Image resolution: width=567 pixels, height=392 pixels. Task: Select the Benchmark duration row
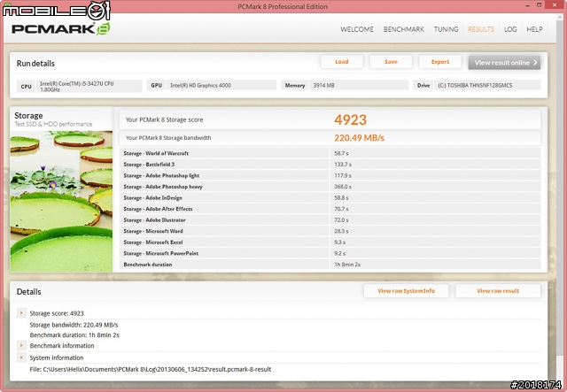(x=330, y=265)
